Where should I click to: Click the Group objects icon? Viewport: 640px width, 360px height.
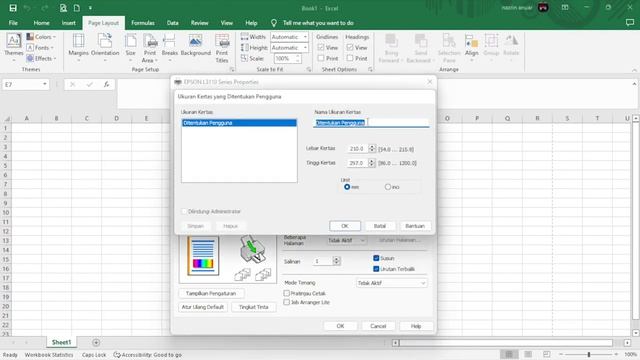(491, 41)
